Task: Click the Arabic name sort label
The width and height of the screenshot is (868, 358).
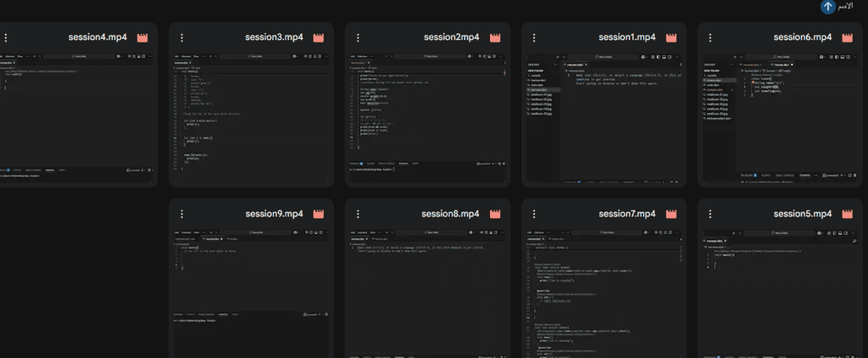Action: click(x=846, y=7)
